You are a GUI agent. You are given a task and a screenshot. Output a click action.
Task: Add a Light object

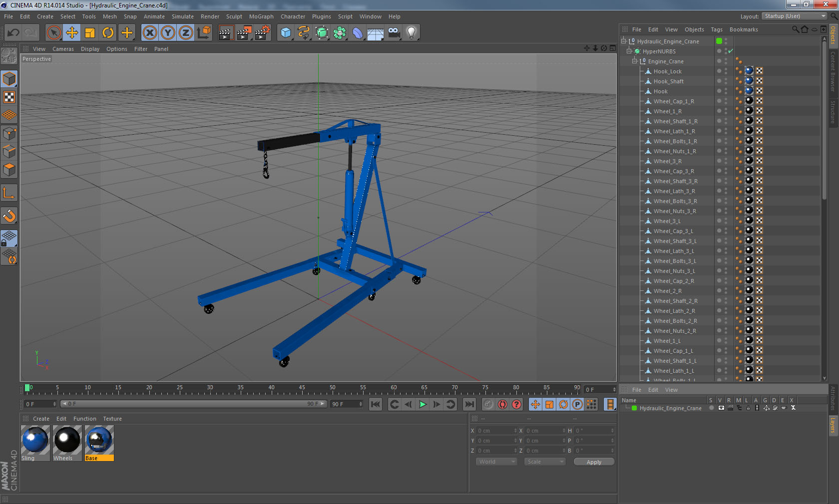tap(412, 33)
